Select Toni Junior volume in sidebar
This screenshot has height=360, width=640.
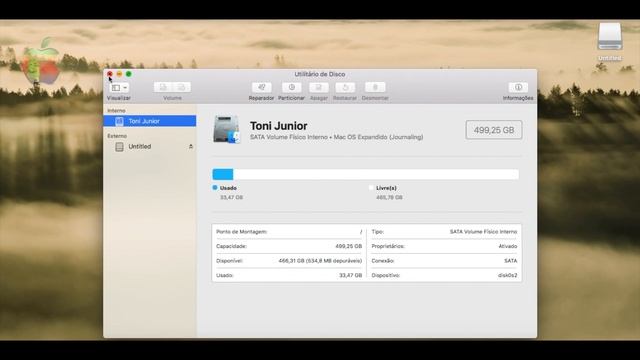tap(150, 121)
